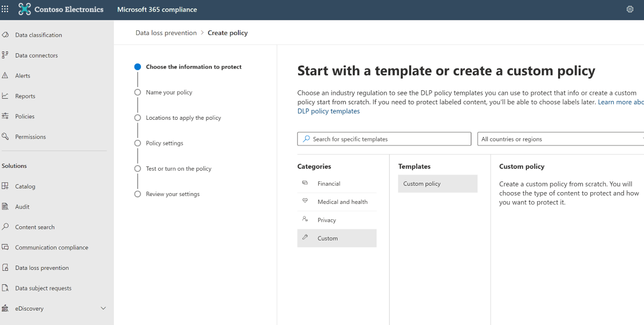
Task: Click the Data subject requests icon
Action: [x=5, y=288]
